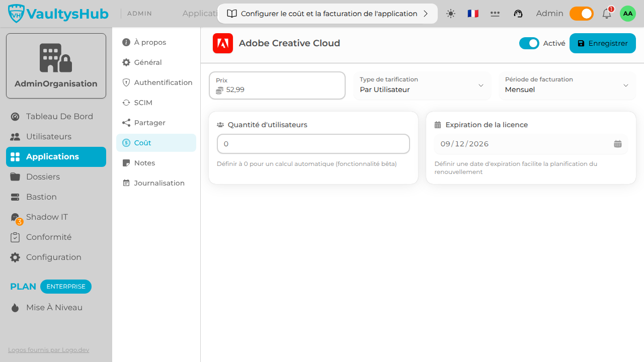
Task: Select the AdminOrganisation organisation card
Action: pyautogui.click(x=56, y=66)
